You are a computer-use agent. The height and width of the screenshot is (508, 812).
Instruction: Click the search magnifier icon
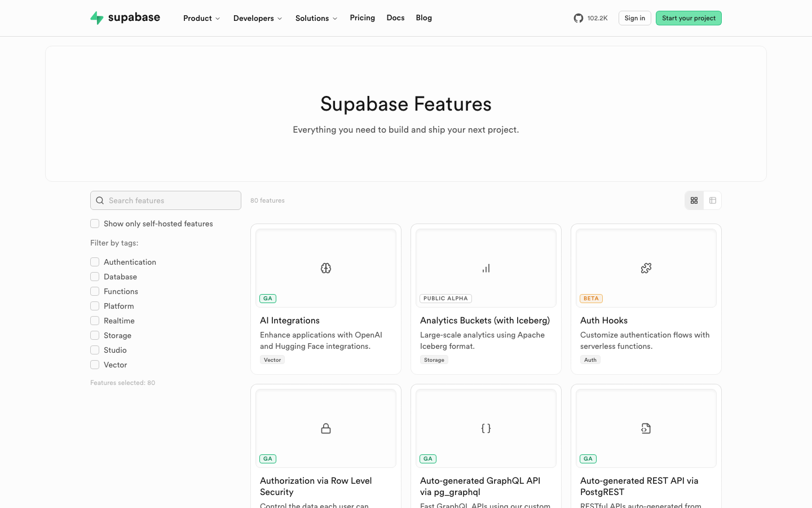point(100,200)
